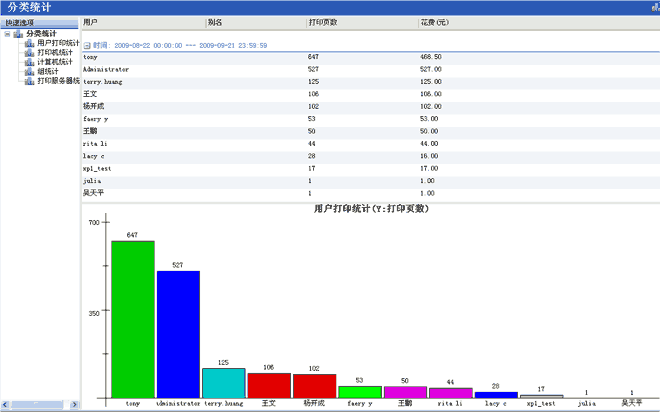Viewport: 660px width, 412px height.
Task: Collapse the 时间 date range group
Action: [87, 45]
